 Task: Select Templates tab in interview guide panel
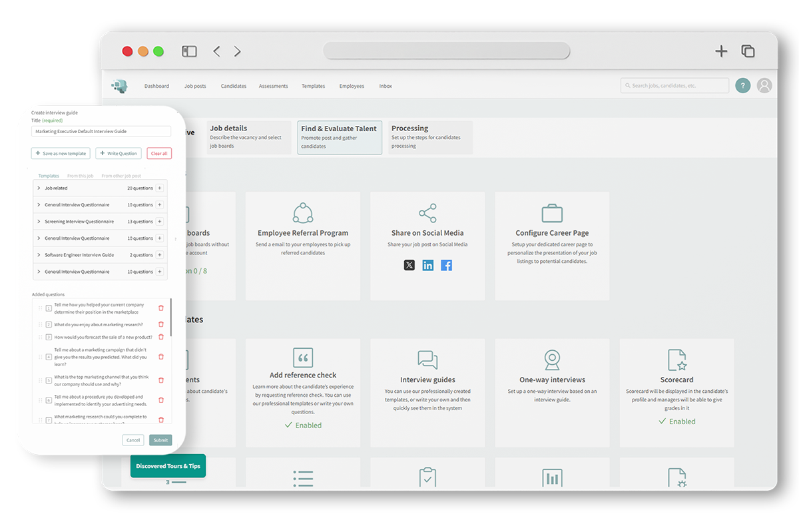tap(49, 176)
